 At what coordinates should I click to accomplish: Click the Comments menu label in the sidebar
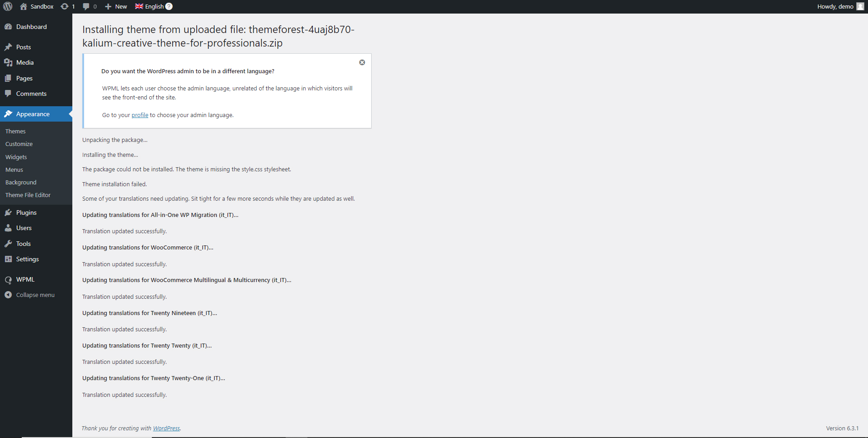click(31, 94)
